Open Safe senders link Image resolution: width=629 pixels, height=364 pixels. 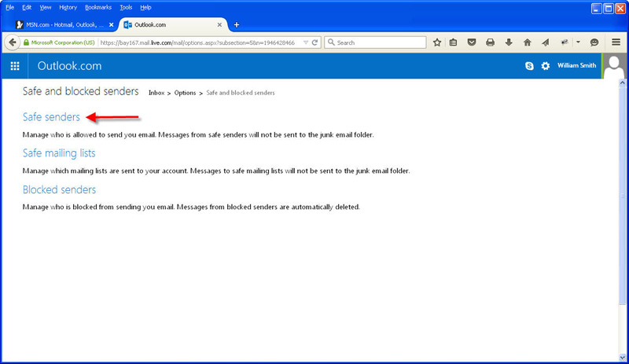[x=51, y=117]
